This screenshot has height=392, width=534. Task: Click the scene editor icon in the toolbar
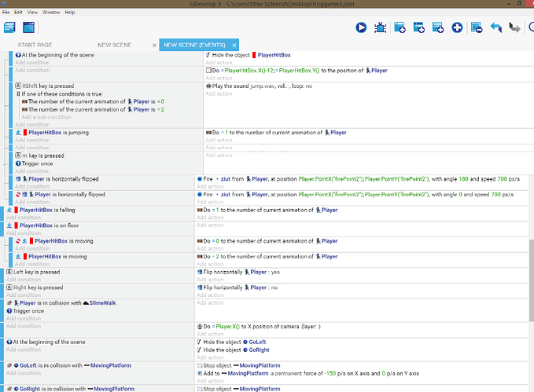pos(28,27)
